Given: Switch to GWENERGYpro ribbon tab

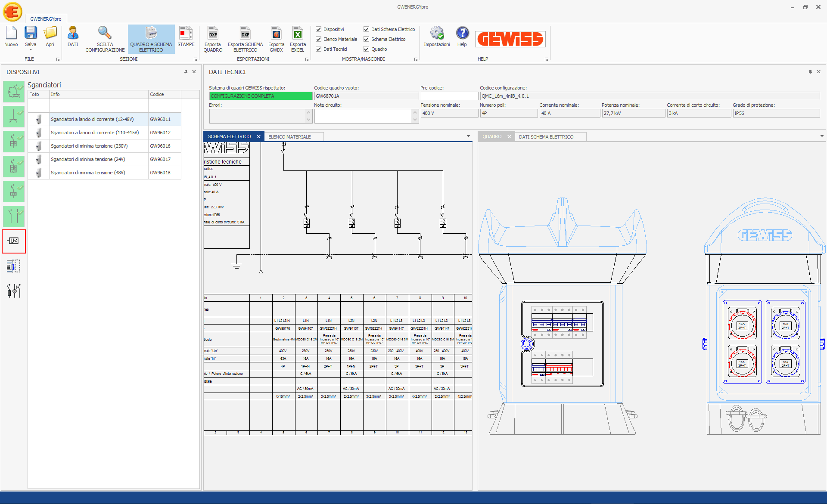Looking at the screenshot, I should click(46, 19).
